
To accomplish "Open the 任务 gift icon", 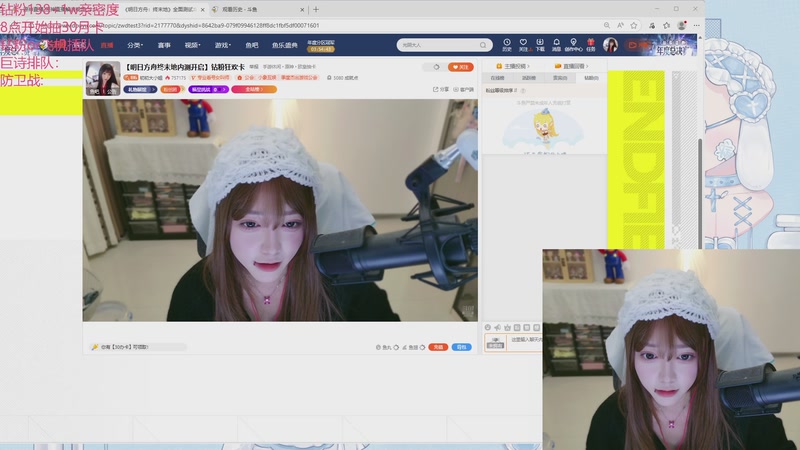I will coord(591,45).
